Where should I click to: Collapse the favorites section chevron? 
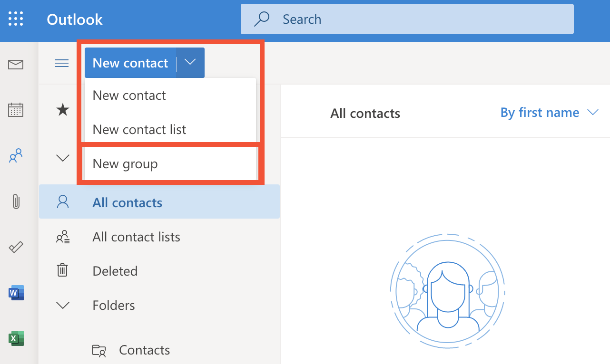click(62, 158)
